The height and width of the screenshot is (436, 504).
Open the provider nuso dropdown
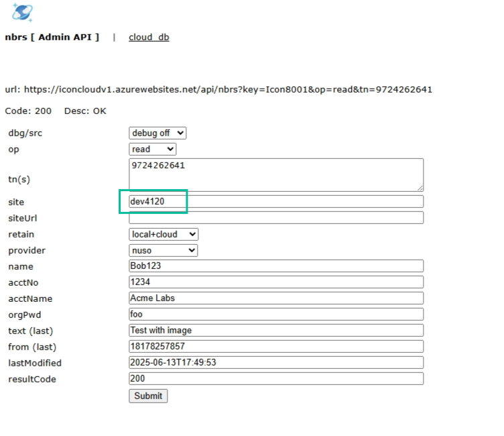pyautogui.click(x=163, y=250)
